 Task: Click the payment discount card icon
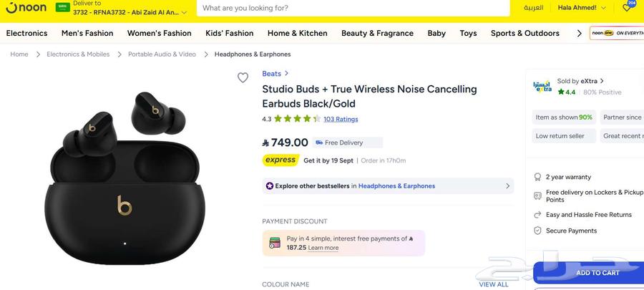[275, 243]
